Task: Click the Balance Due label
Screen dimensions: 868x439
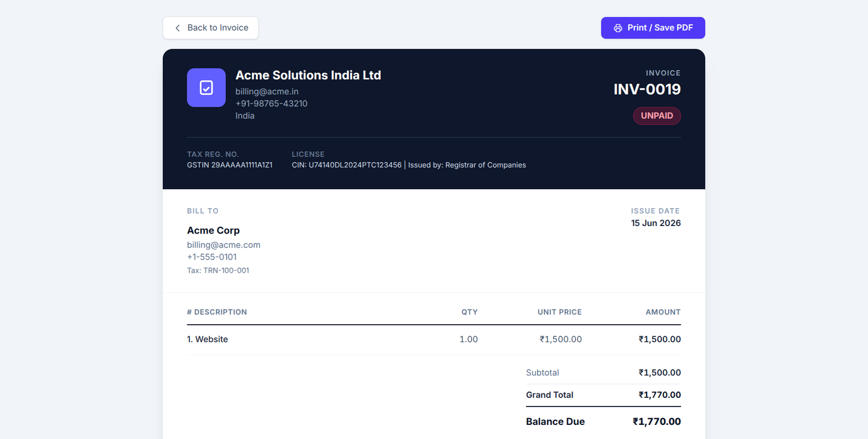Action: click(555, 422)
